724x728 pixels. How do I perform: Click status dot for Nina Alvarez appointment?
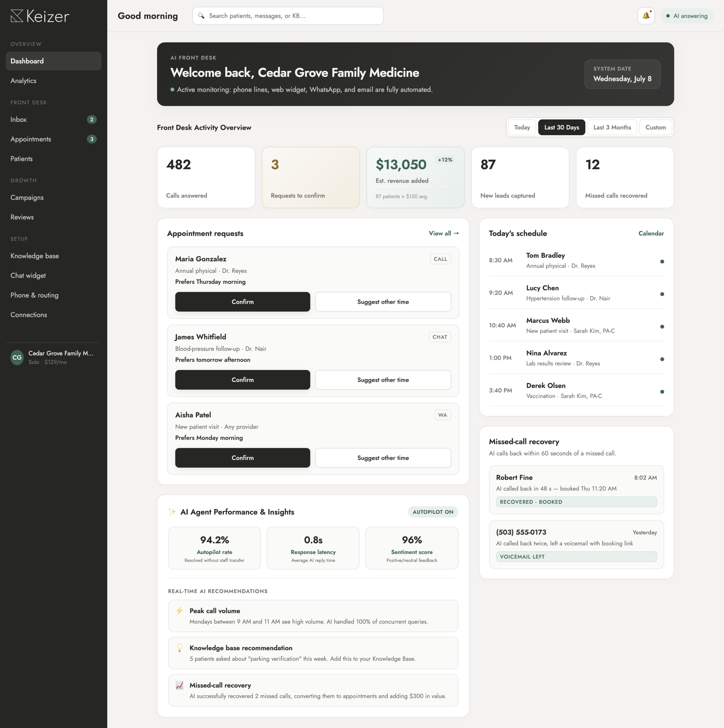pyautogui.click(x=662, y=359)
